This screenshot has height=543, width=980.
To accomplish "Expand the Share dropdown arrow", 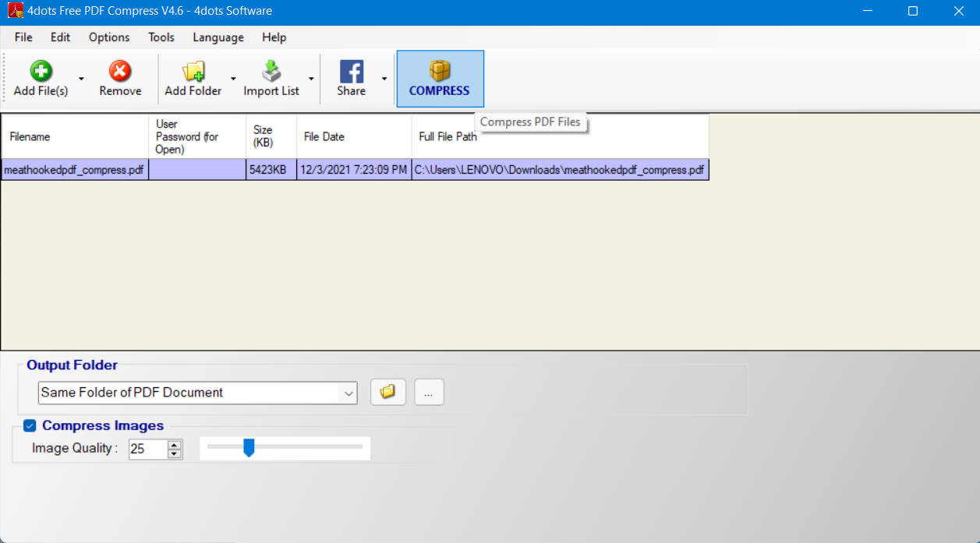I will point(384,79).
